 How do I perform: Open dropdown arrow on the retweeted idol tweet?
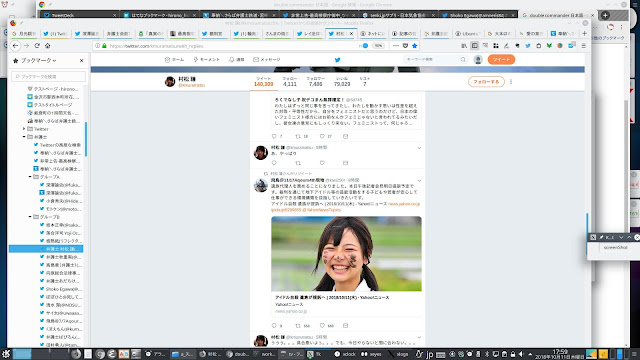coord(419,180)
